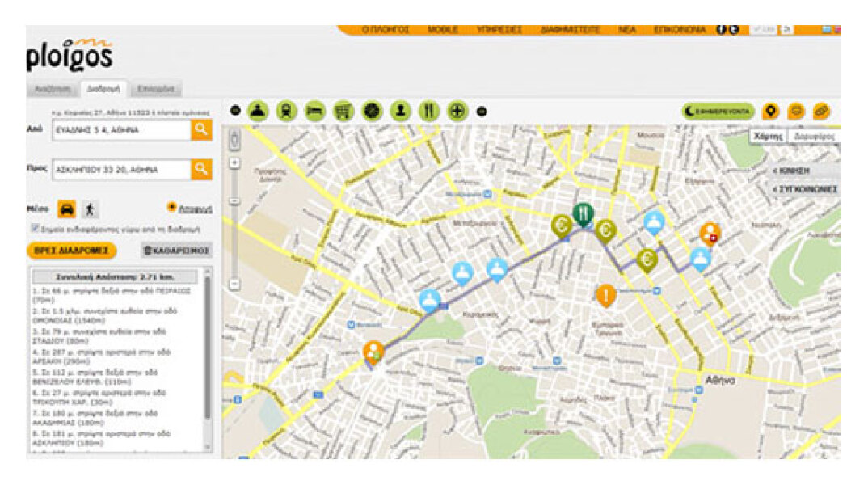Show health points using the cross icon
The width and height of the screenshot is (868, 485).
click(457, 112)
